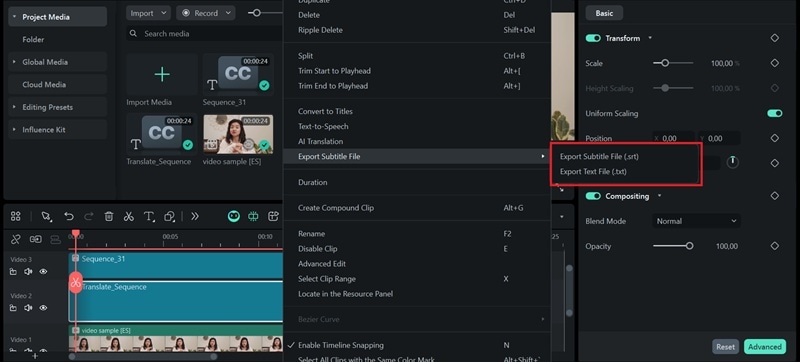
Task: Collapse Transform section with its caret
Action: pyautogui.click(x=650, y=38)
